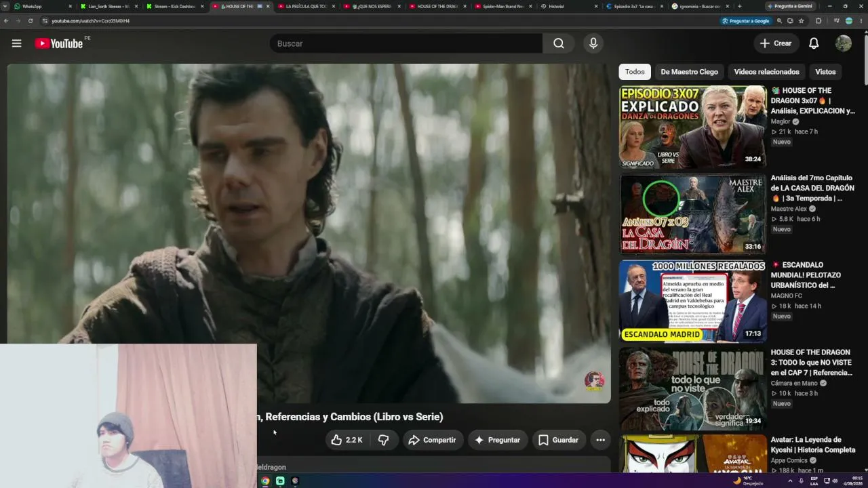Dislike the video with thumbs down

(383, 440)
